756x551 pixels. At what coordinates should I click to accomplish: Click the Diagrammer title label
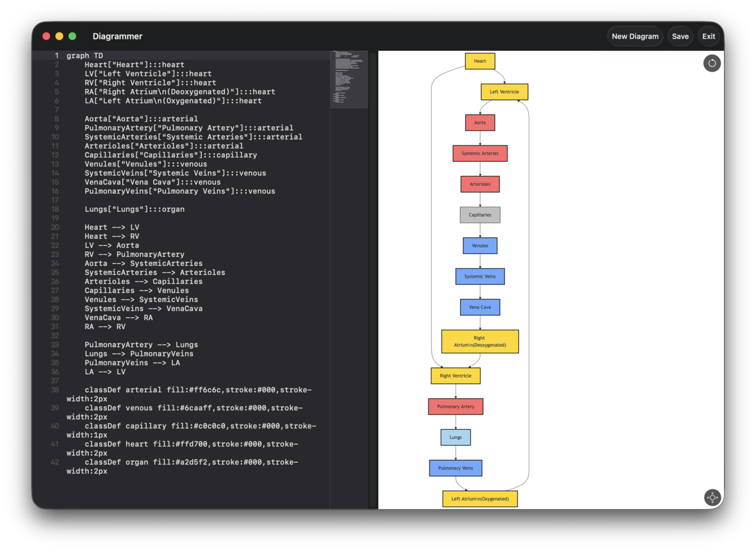(x=118, y=36)
